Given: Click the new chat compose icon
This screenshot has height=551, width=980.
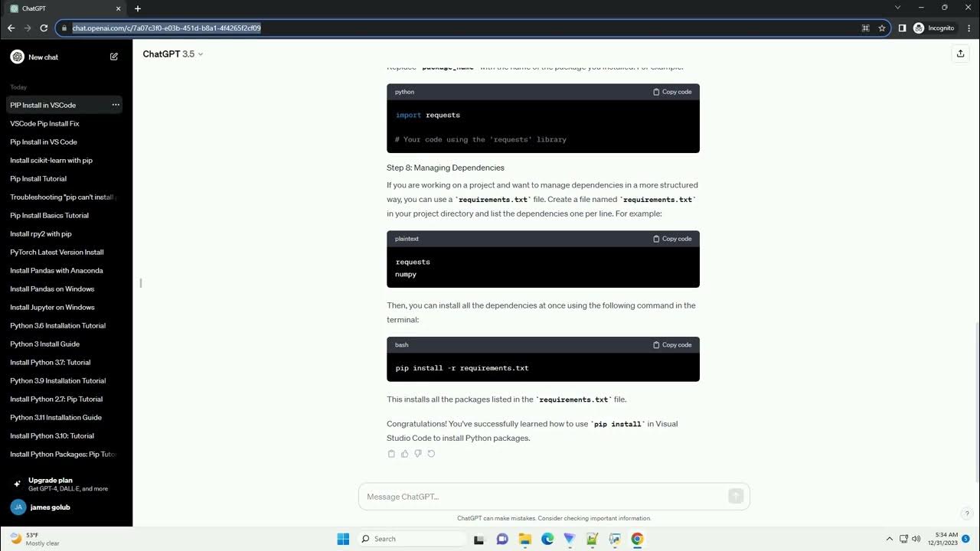Looking at the screenshot, I should [114, 57].
